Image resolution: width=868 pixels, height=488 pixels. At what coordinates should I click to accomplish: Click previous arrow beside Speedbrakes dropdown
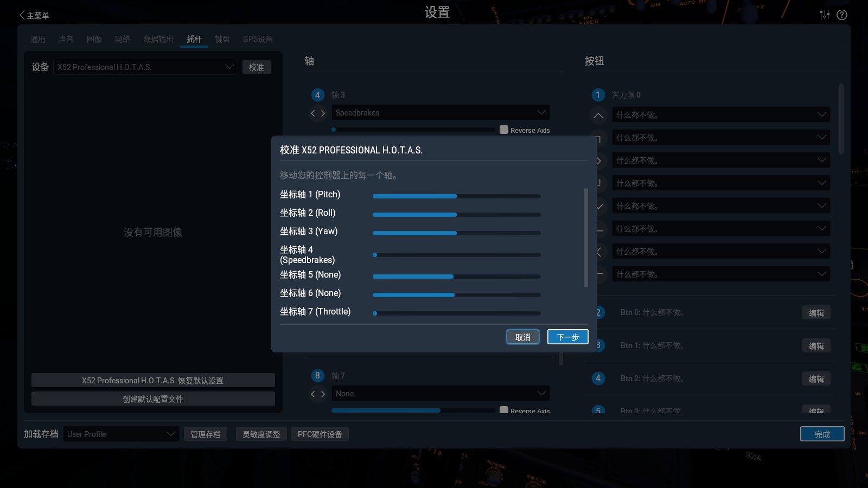(313, 113)
